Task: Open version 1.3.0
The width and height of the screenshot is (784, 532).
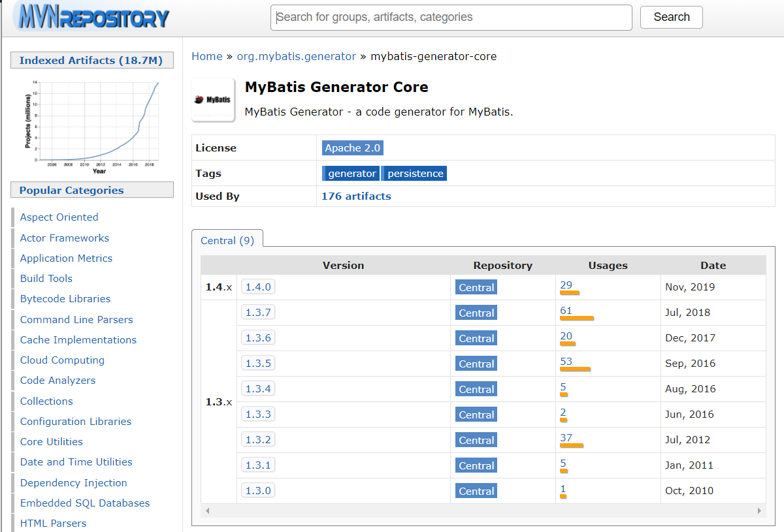Action: coord(258,490)
